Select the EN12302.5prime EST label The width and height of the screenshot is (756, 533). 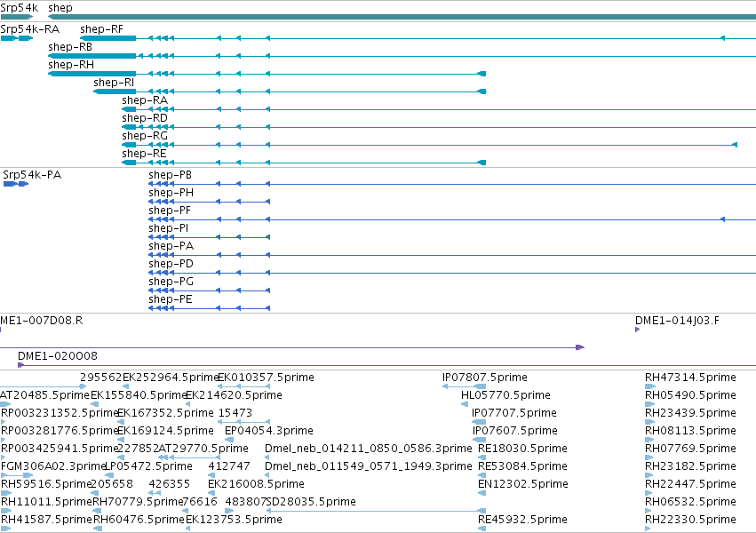[523, 484]
